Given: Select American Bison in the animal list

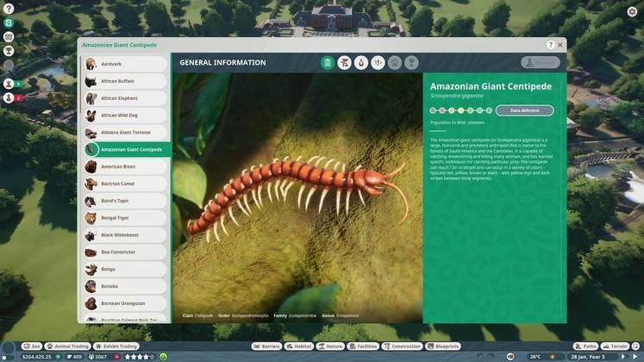Looking at the screenshot, I should (x=125, y=166).
